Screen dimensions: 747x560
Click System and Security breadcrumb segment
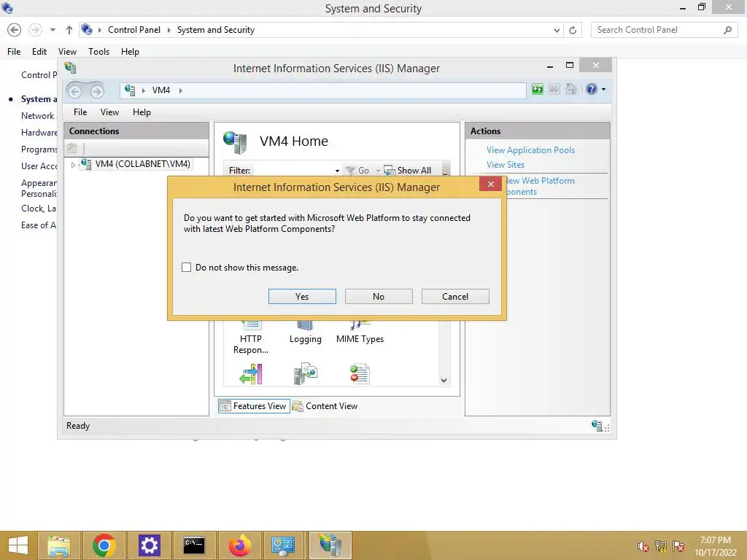tap(216, 29)
